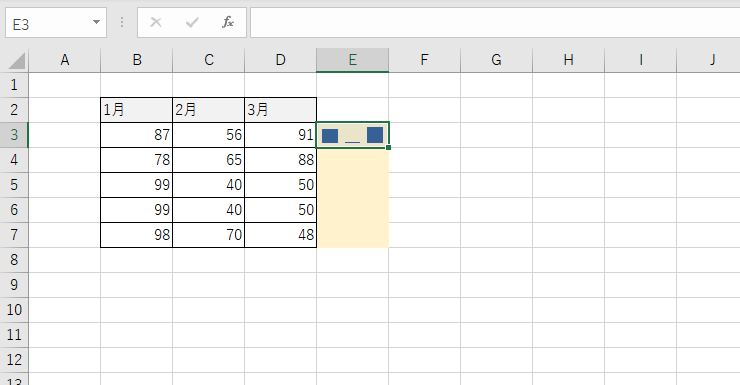Click the Insert Function fx icon
Screen dimensions: 740x385
(x=228, y=22)
